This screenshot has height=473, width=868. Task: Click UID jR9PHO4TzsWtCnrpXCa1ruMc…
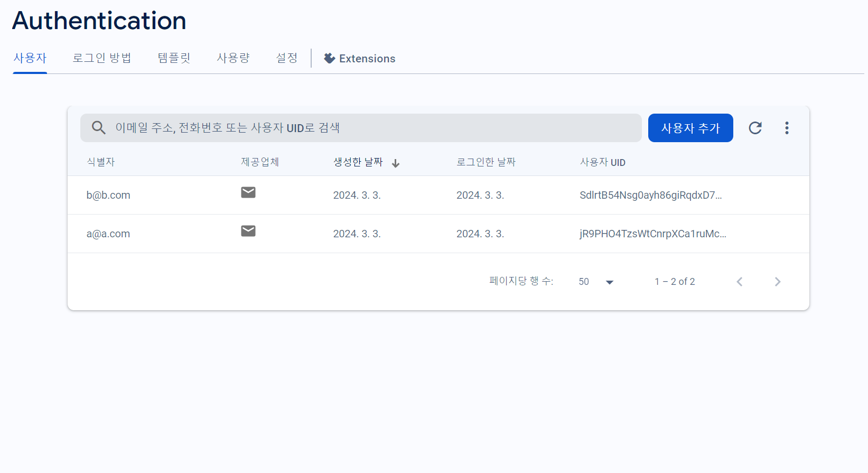tap(653, 234)
